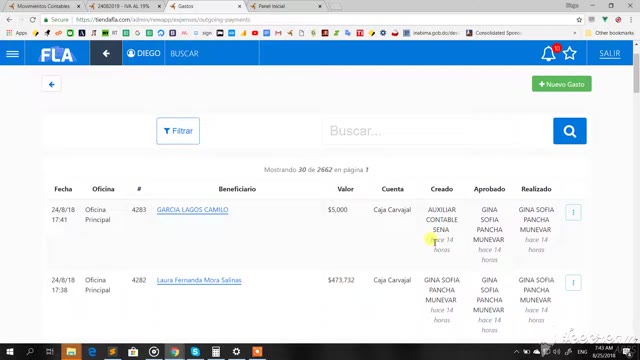Open the Gmail bookmark icon

[278, 33]
